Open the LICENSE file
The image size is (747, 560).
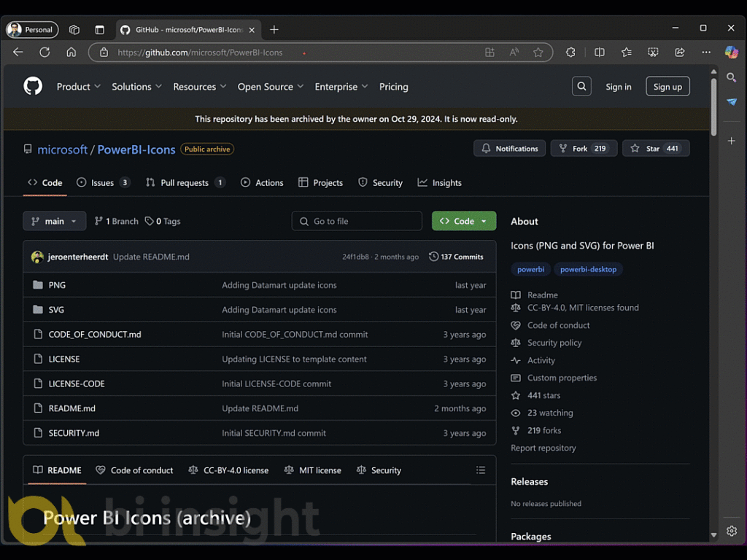click(x=64, y=359)
